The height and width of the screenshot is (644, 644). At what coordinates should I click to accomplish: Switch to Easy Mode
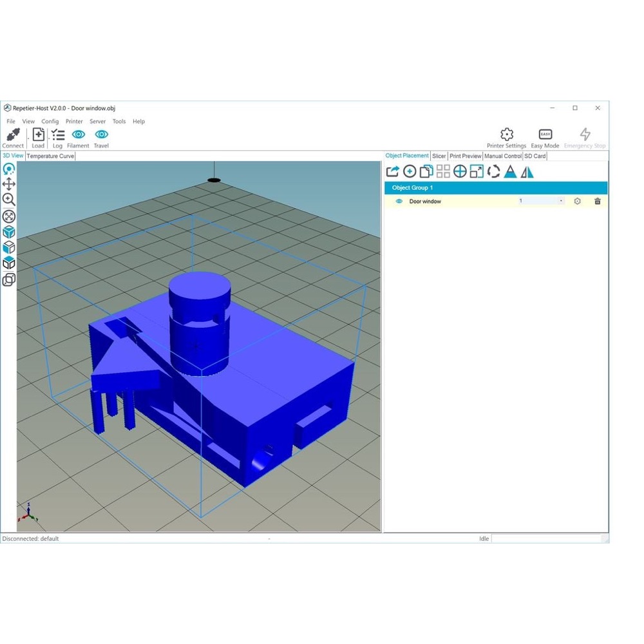545,138
